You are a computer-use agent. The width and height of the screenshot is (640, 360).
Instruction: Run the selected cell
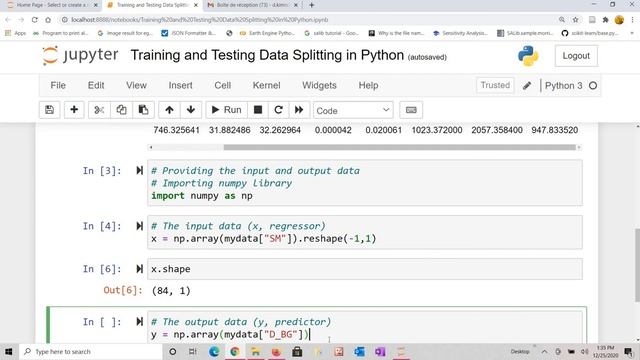227,110
